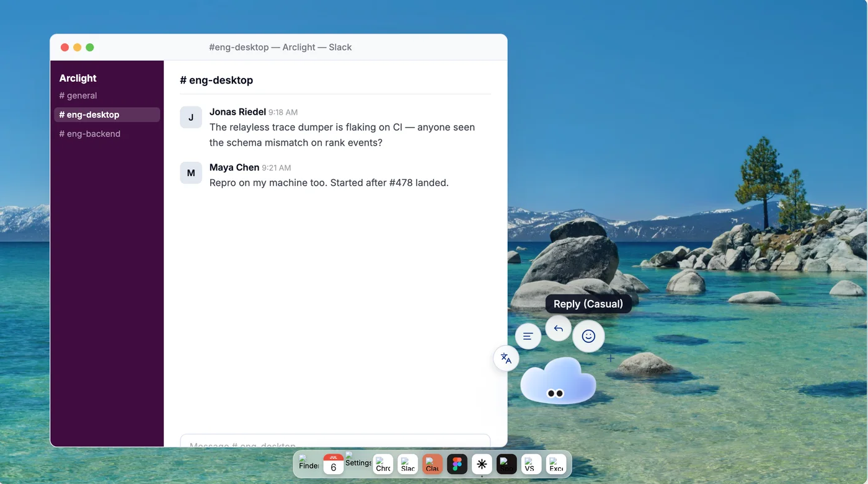Click the 9:21 AM timestamp

click(x=276, y=168)
